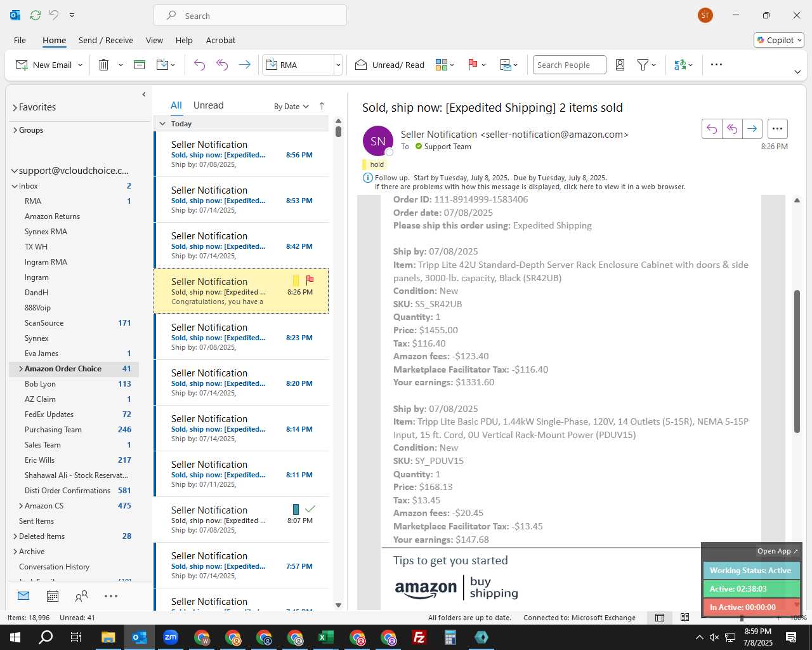Image resolution: width=812 pixels, height=650 pixels.
Task: Click the Send/Receive sync icon in title bar
Action: 36,15
